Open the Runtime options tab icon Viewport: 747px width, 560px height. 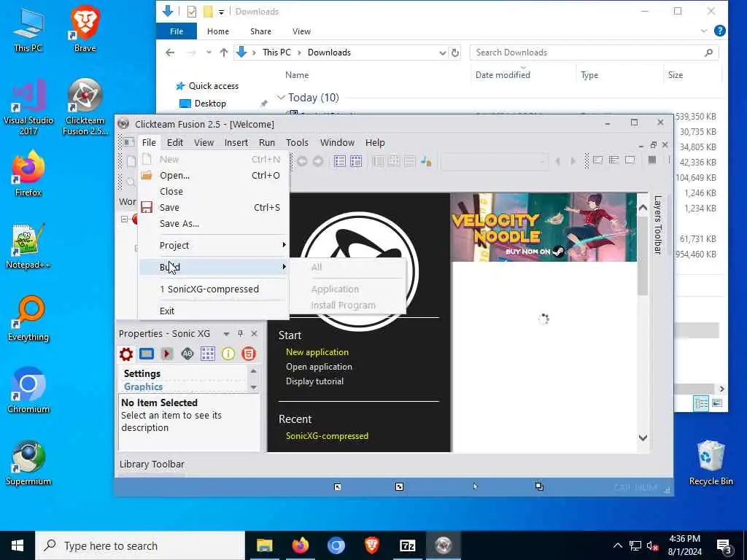point(167,354)
